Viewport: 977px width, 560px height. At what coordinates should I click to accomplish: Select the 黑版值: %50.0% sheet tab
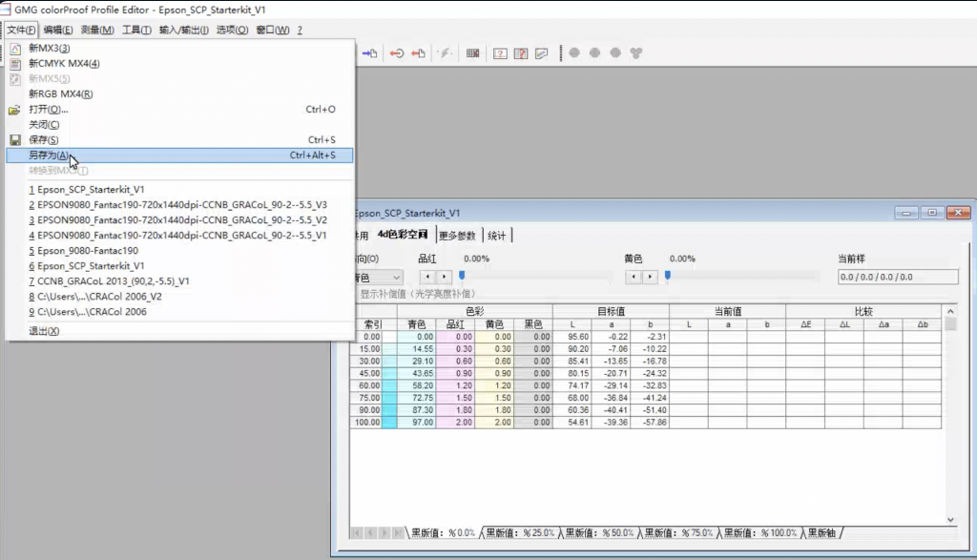(599, 533)
